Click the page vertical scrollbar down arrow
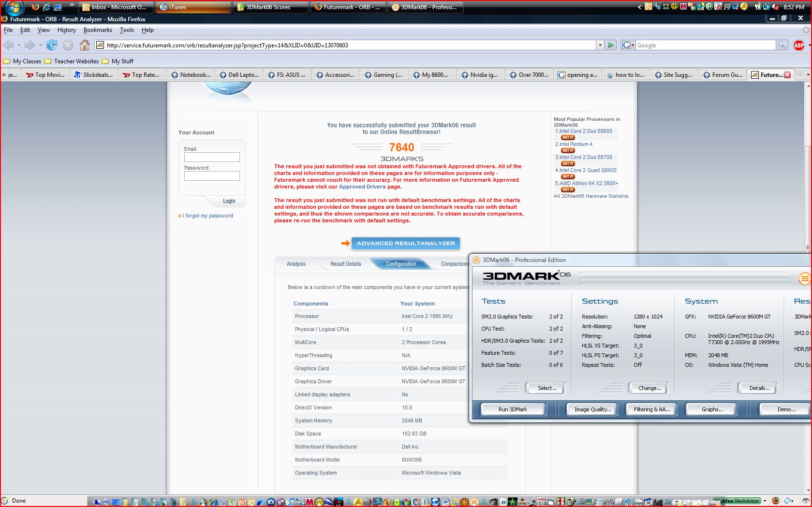The height and width of the screenshot is (507, 812). tap(808, 491)
